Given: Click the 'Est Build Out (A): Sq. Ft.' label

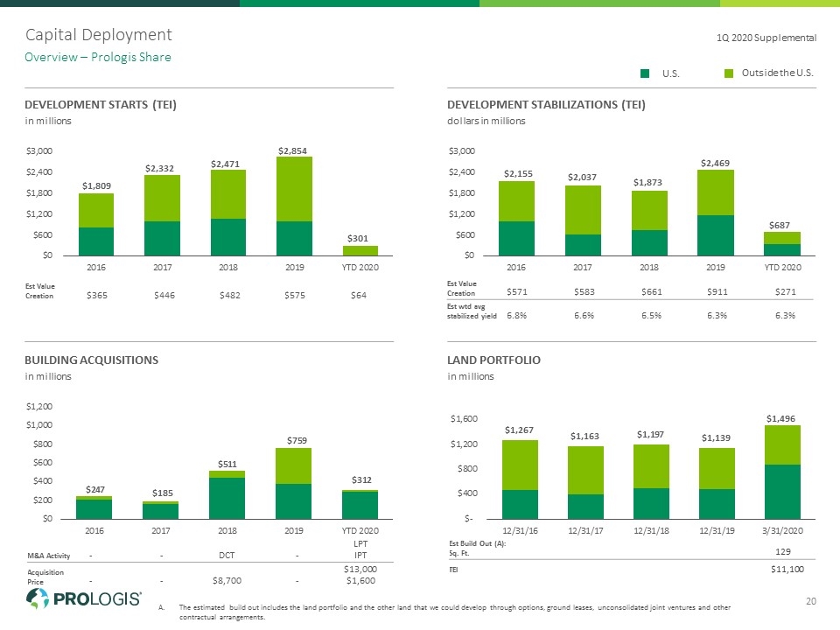Looking at the screenshot, I should tap(478, 548).
